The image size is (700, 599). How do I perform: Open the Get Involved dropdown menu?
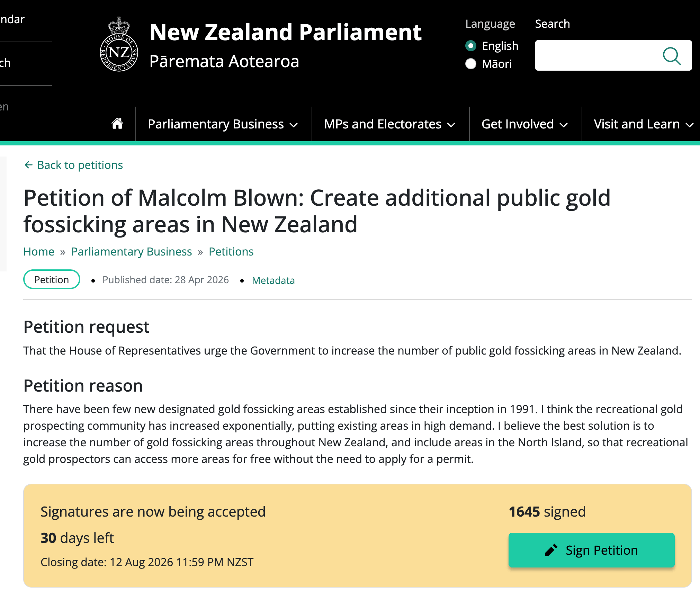click(x=525, y=124)
